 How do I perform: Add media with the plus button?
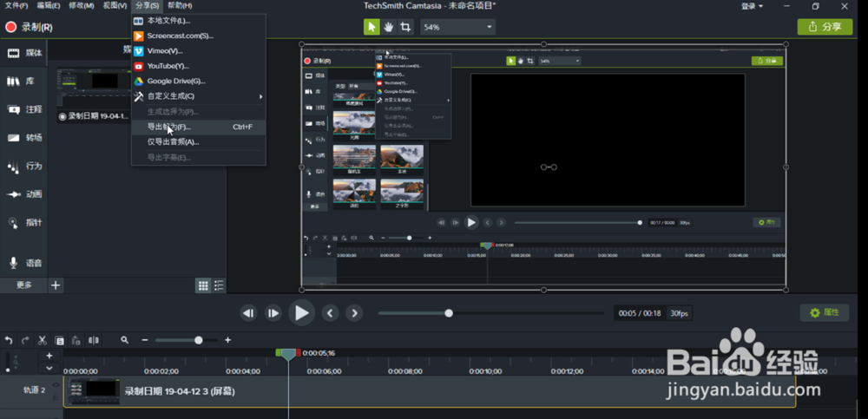pos(56,285)
